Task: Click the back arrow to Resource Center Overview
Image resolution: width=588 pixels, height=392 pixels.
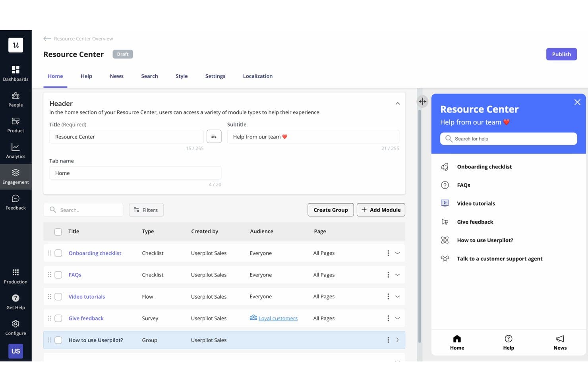Action: pos(47,39)
